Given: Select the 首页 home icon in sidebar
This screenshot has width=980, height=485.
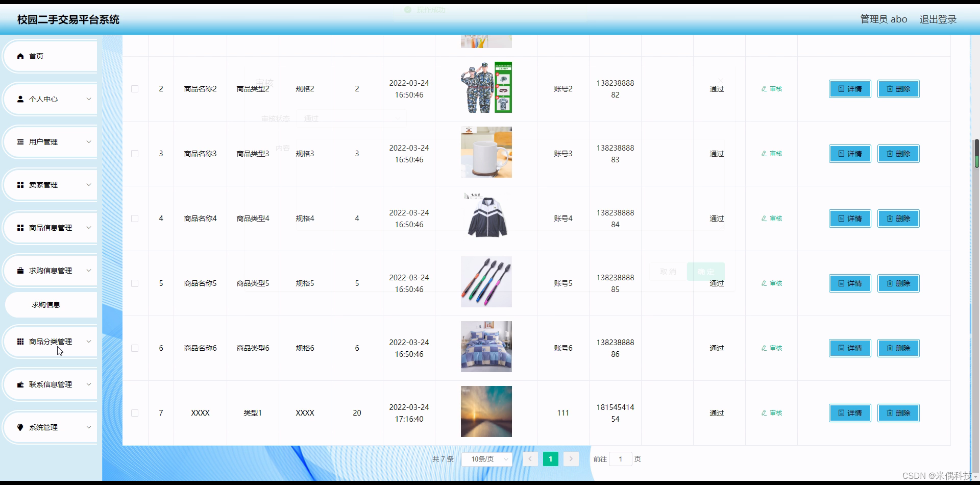Looking at the screenshot, I should click(x=20, y=56).
